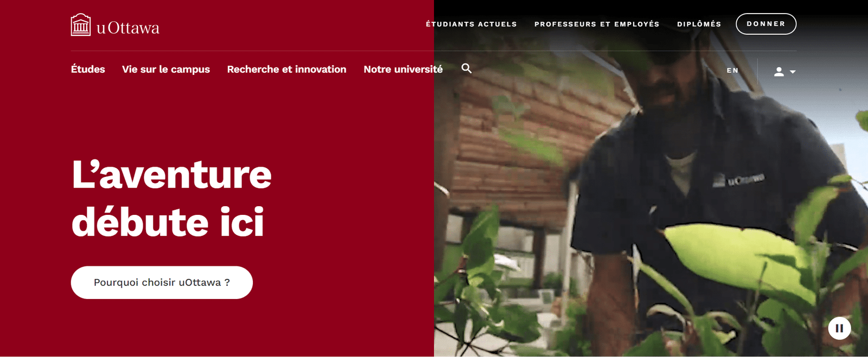Click the uOttawa building logo icon
The image size is (868, 357).
pos(81,25)
